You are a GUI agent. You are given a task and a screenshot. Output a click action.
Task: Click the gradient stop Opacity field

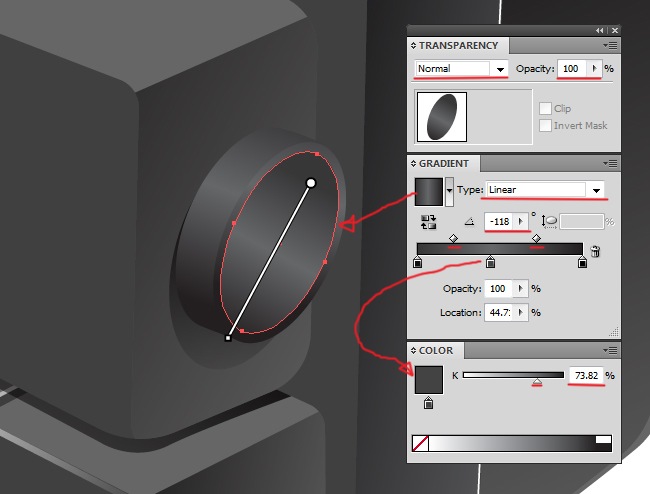tap(499, 289)
